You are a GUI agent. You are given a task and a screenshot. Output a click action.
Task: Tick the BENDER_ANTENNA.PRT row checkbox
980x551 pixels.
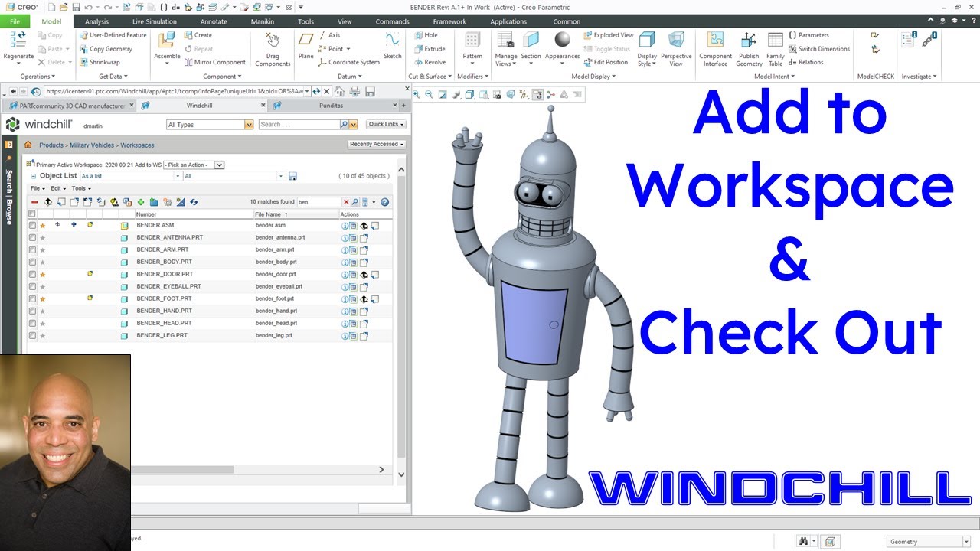coord(32,238)
